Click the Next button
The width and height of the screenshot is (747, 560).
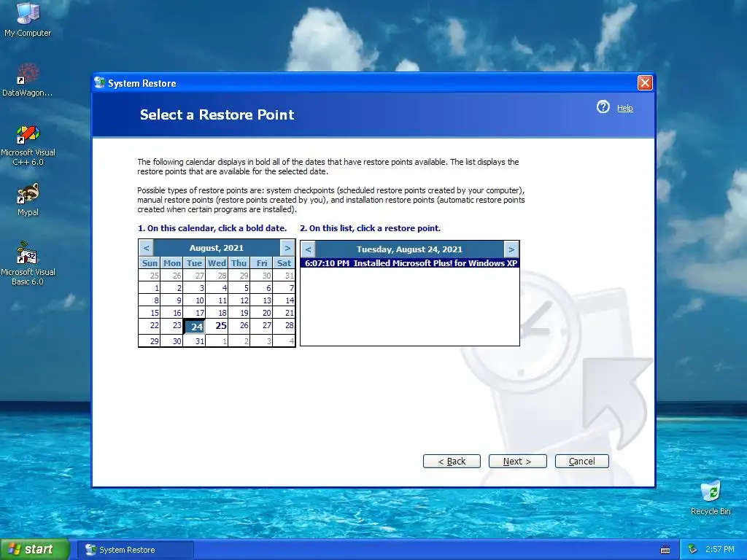tap(517, 461)
